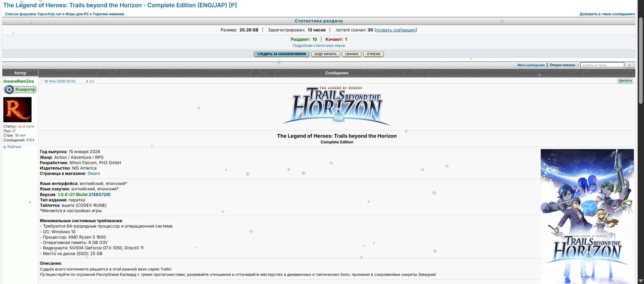Open the Игры для PC breadcrumb link
The image size is (644, 284).
(x=77, y=14)
